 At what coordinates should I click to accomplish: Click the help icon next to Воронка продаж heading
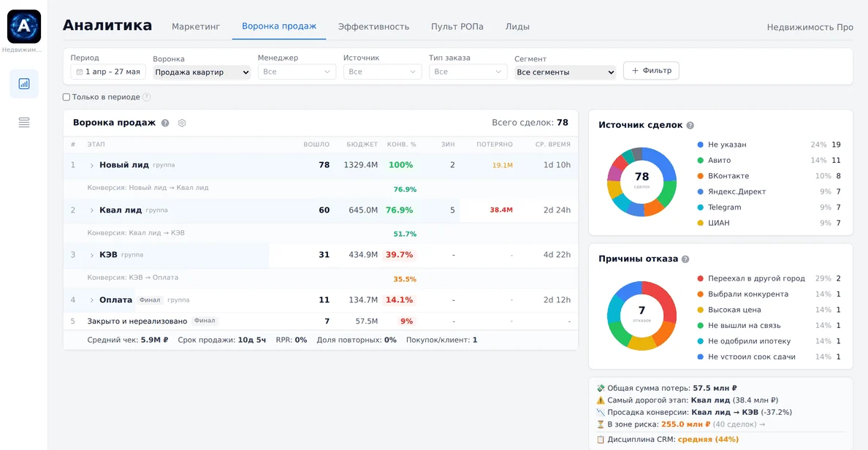(x=165, y=123)
